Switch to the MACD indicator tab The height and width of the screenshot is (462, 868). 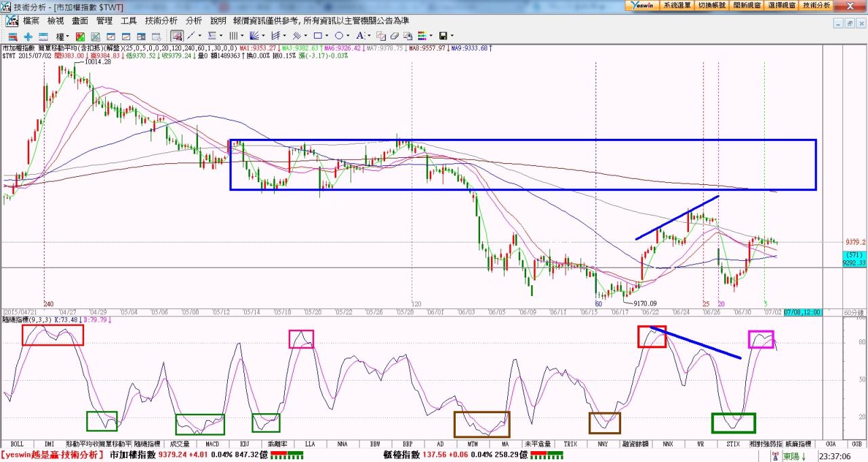tap(212, 444)
